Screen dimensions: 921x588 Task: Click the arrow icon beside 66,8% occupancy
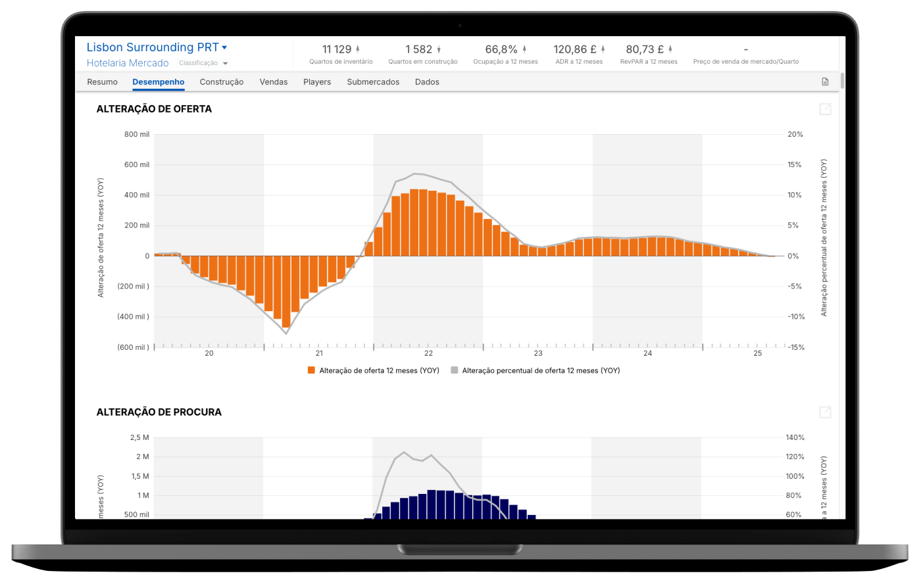[x=524, y=49]
